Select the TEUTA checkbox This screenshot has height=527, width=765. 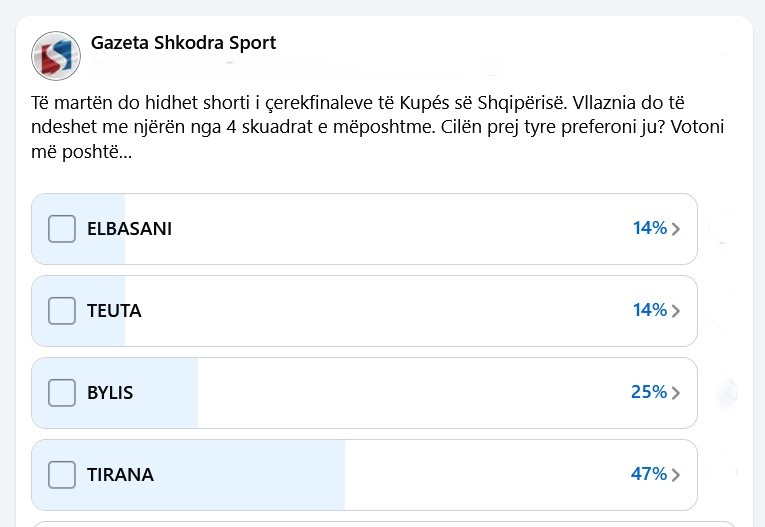[62, 311]
